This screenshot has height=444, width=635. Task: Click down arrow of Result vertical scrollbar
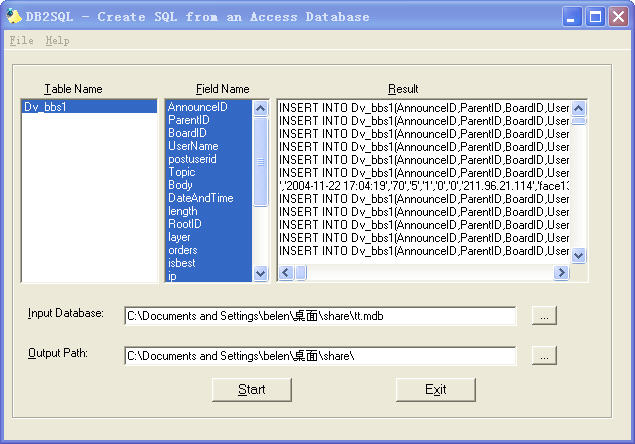point(579,256)
